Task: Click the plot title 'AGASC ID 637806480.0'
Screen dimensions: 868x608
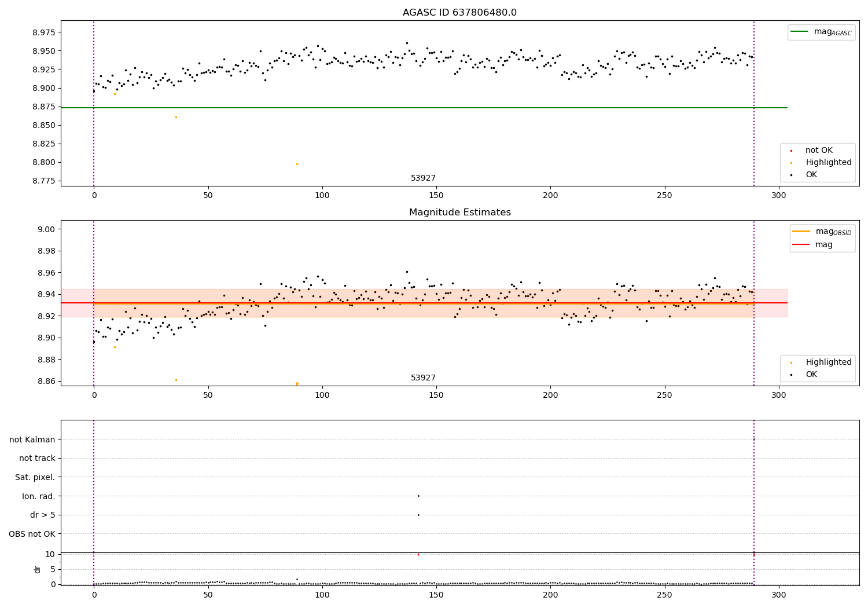Action: pos(459,13)
